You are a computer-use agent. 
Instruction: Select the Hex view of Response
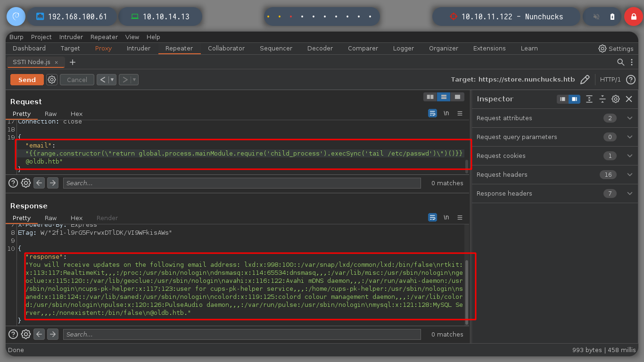click(x=76, y=218)
